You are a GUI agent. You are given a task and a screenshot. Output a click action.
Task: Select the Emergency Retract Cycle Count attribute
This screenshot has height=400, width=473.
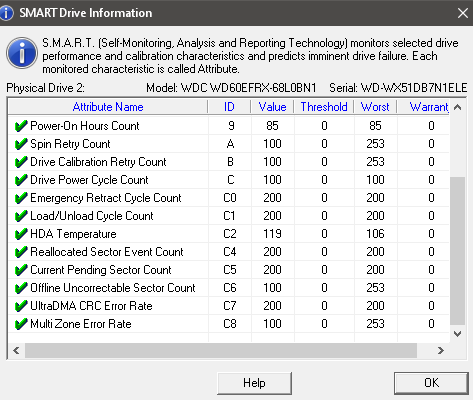(x=106, y=198)
